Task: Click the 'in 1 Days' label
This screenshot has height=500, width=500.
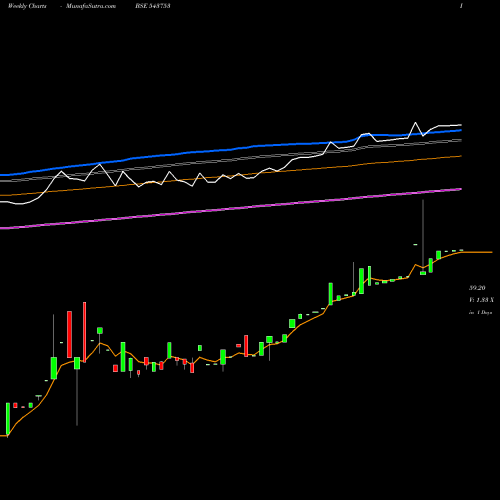Action: point(481,313)
